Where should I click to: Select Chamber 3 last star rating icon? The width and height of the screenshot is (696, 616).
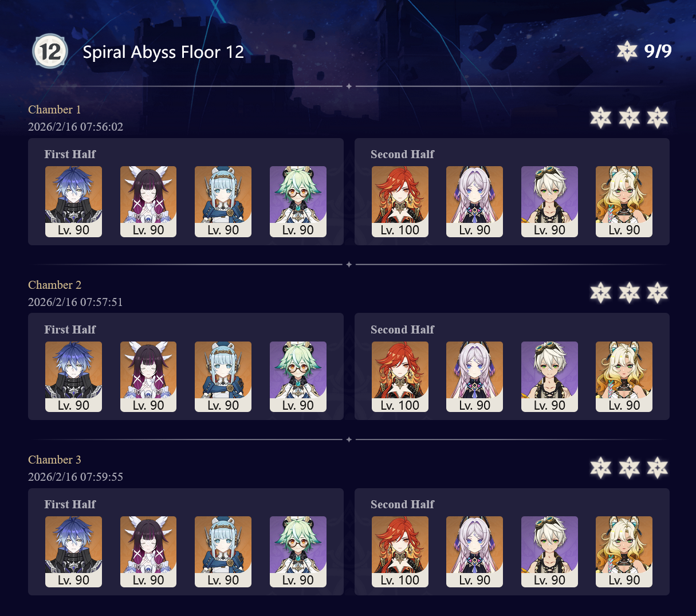pos(658,468)
